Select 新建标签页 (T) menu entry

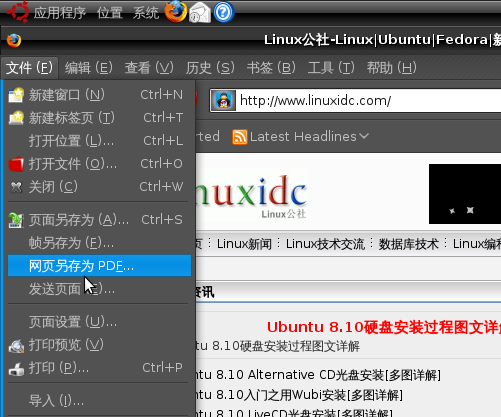click(x=99, y=118)
